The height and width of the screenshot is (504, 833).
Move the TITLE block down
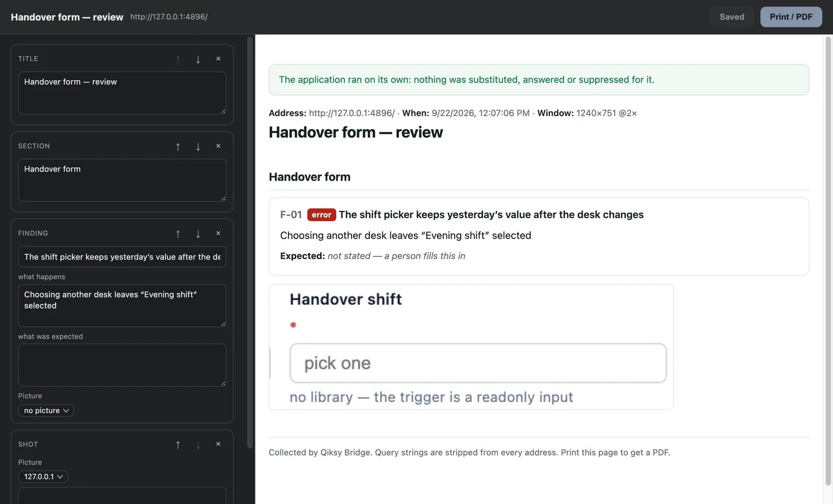point(198,59)
